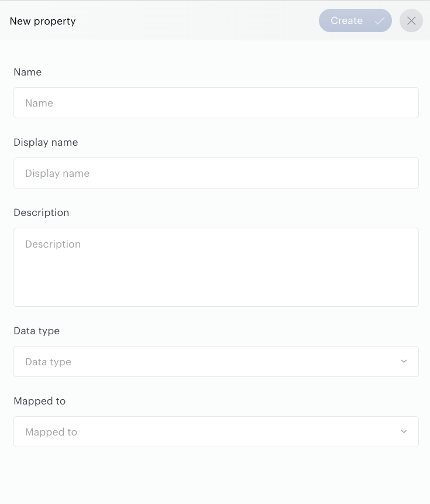Click the Data type field label
Screen dimensions: 430x504
(37, 331)
